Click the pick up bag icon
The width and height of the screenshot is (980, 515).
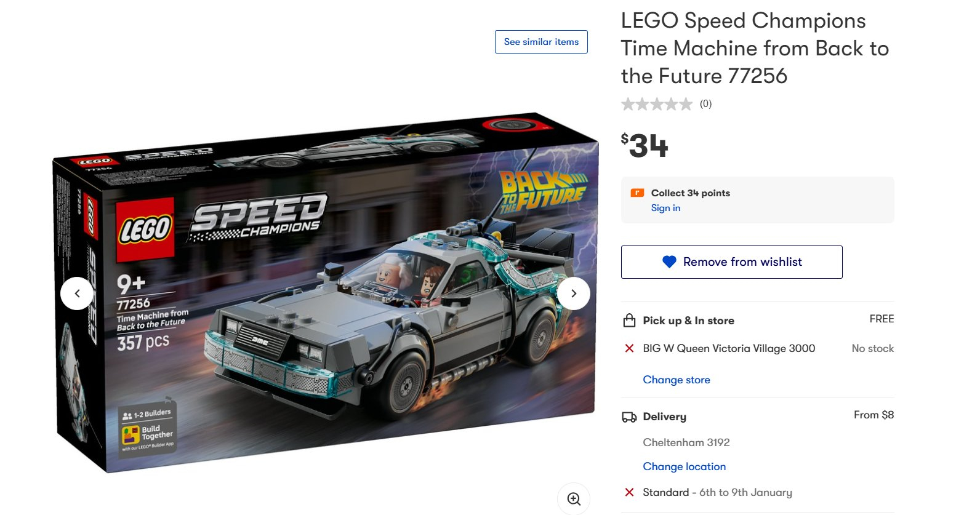pos(629,321)
